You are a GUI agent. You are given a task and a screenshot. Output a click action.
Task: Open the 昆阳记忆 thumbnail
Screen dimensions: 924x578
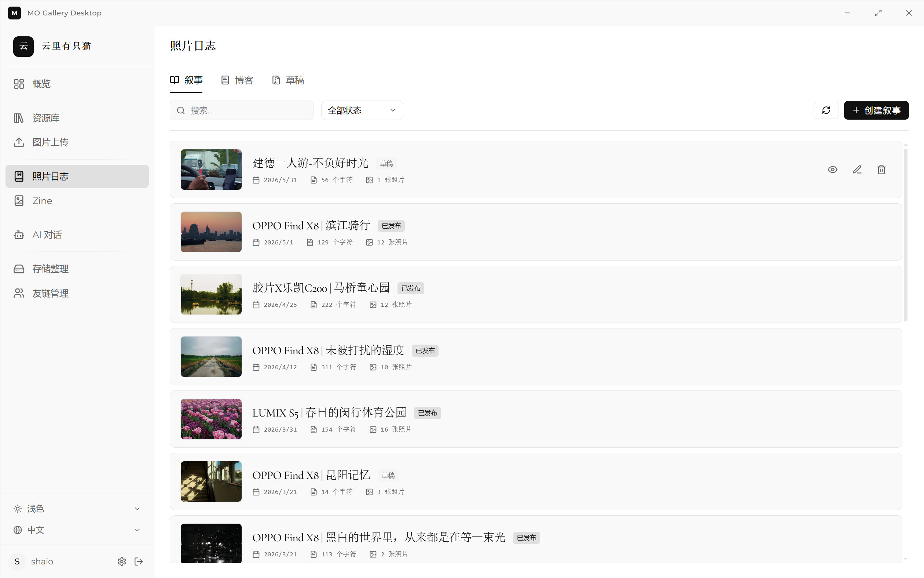point(211,481)
